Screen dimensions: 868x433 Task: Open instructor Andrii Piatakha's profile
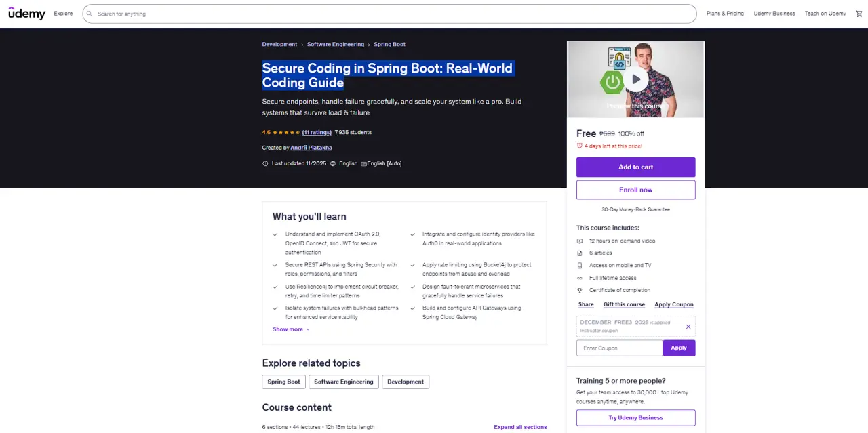pyautogui.click(x=311, y=148)
